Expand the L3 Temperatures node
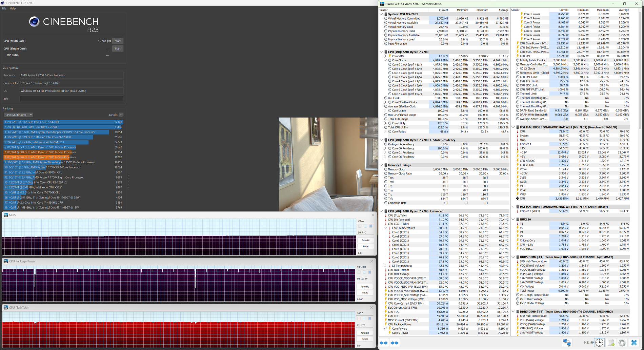 click(385, 266)
